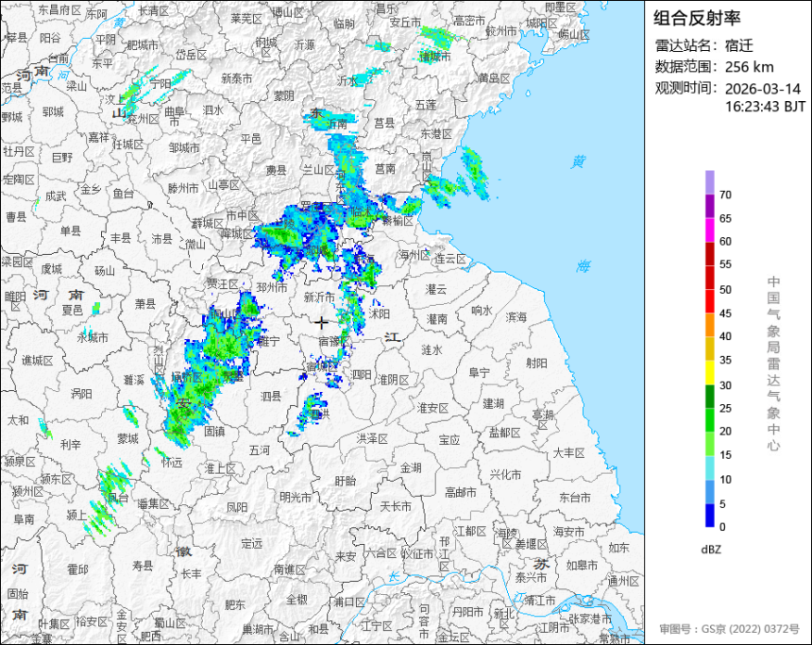Viewport: 812px width, 645px height.
Task: Click the 灌云 map label
Action: 436,289
